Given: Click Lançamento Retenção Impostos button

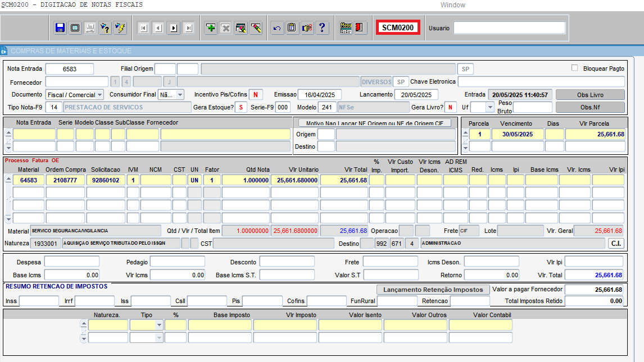Looking at the screenshot, I should [x=433, y=290].
